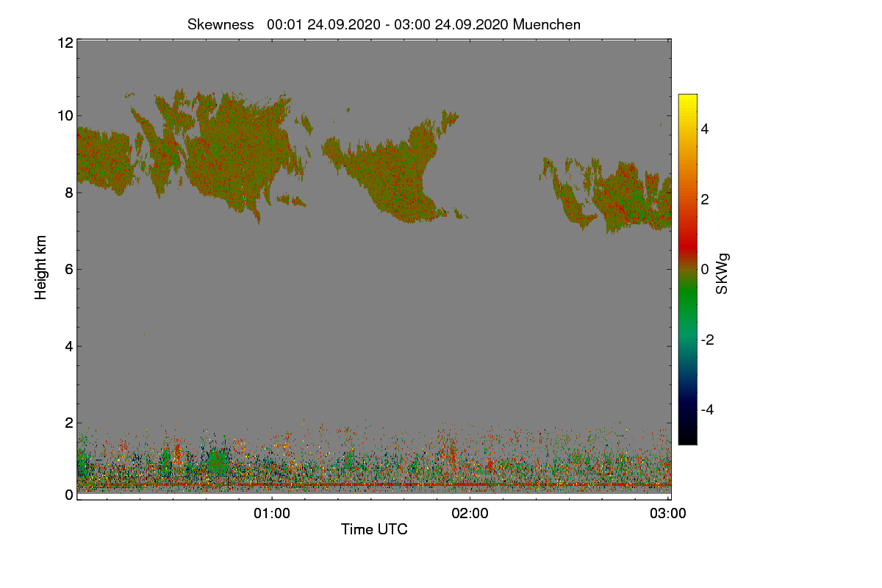
Task: Click the 01:00 time axis label
Action: pyautogui.click(x=272, y=514)
